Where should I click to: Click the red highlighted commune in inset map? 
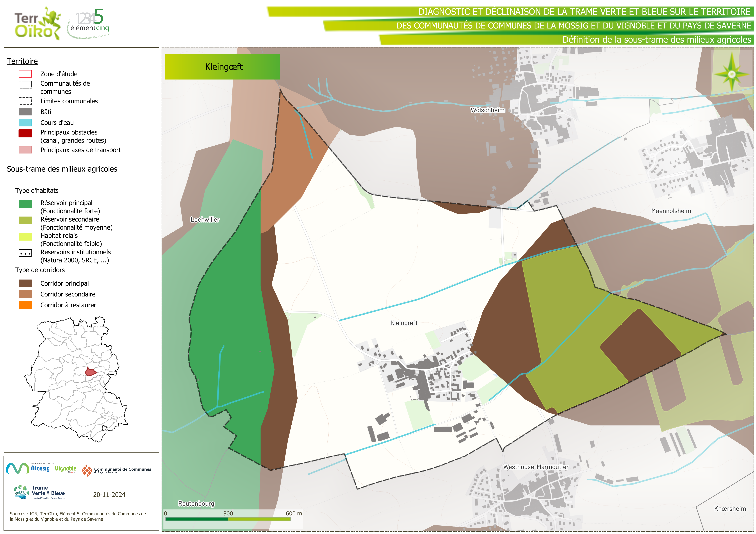point(91,372)
